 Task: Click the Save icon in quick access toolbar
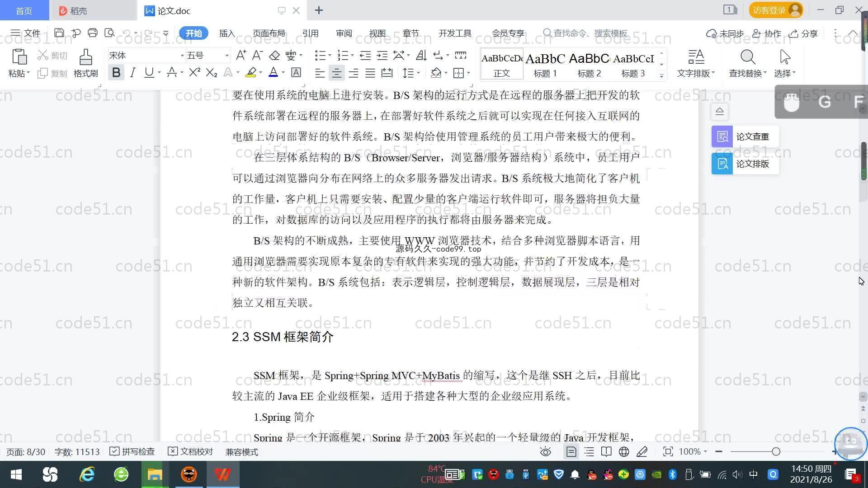(x=59, y=33)
